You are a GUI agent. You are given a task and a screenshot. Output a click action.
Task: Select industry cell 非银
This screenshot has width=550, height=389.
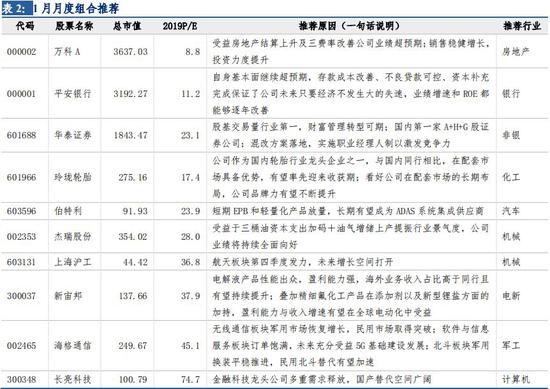click(x=511, y=135)
